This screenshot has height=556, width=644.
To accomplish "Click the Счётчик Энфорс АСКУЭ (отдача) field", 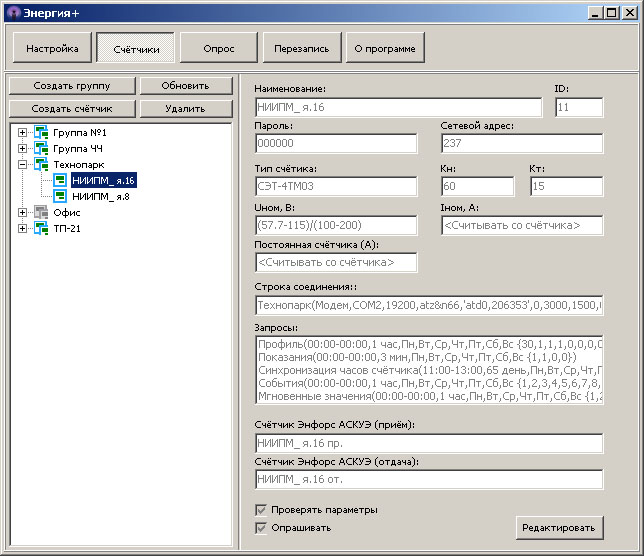I will point(429,479).
